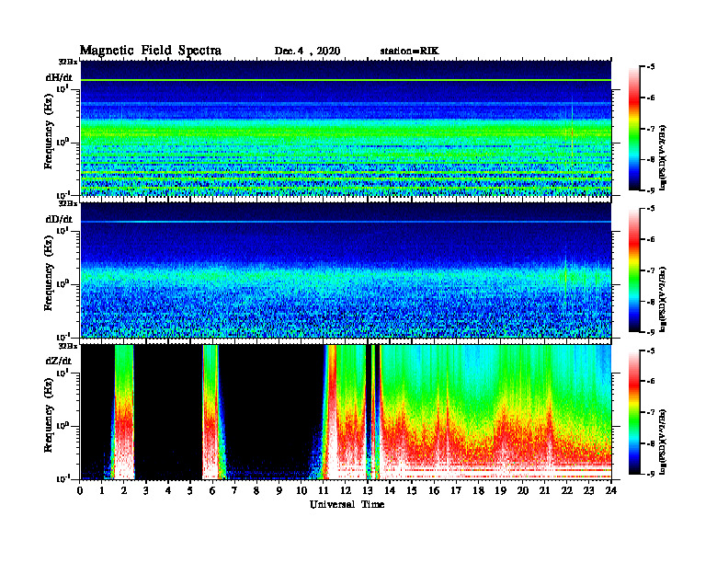This screenshot has height=563, width=728.
Task: Click the -8 value on dZ/dt color scale
Action: click(x=651, y=443)
